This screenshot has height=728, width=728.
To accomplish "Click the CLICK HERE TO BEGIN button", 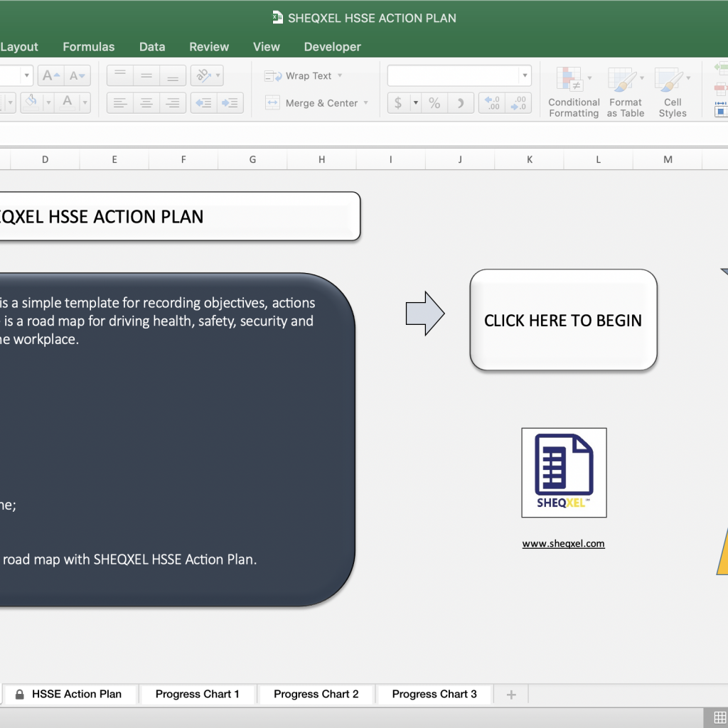I will pyautogui.click(x=563, y=320).
